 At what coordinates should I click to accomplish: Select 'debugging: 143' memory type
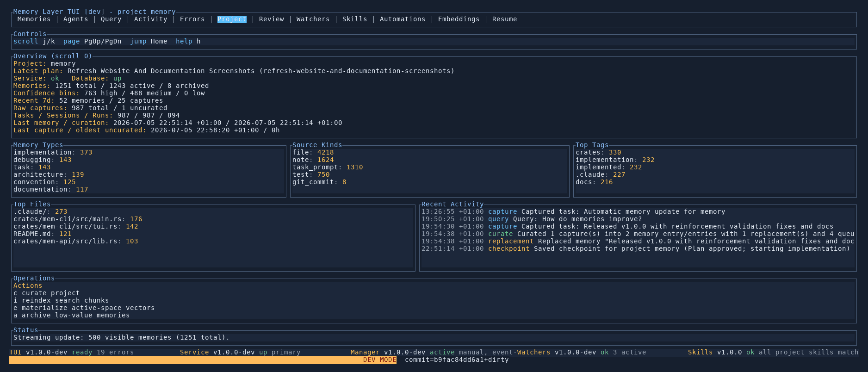click(43, 160)
